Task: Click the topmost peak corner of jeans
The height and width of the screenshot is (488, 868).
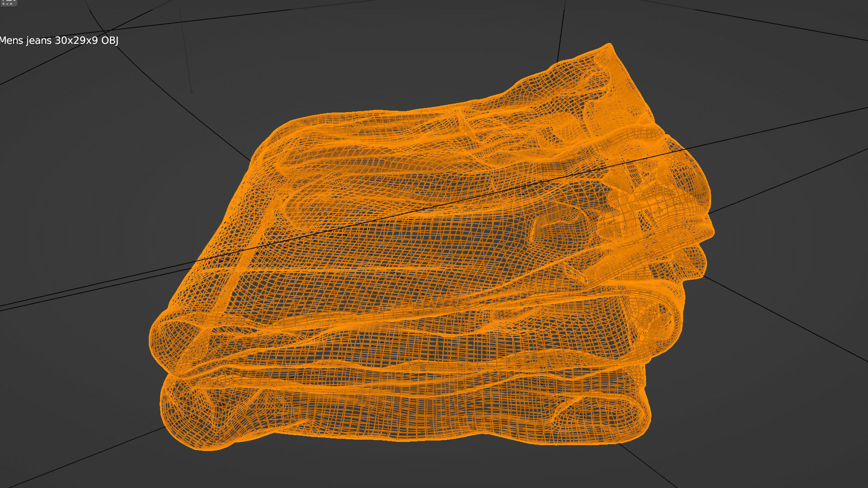Action: click(x=609, y=46)
